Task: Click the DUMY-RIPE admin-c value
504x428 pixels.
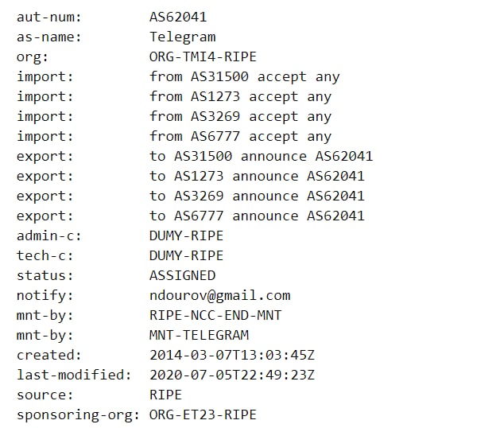Action: coord(186,235)
